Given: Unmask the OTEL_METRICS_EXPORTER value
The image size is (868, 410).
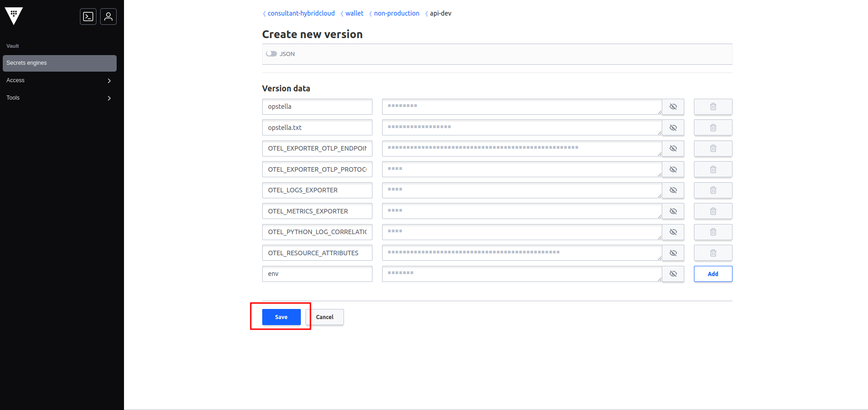Looking at the screenshot, I should click(673, 211).
